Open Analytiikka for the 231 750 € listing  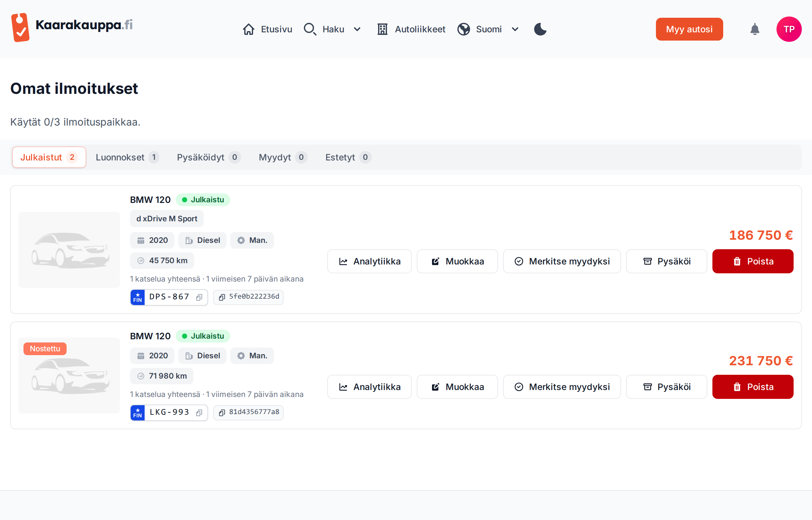click(370, 387)
